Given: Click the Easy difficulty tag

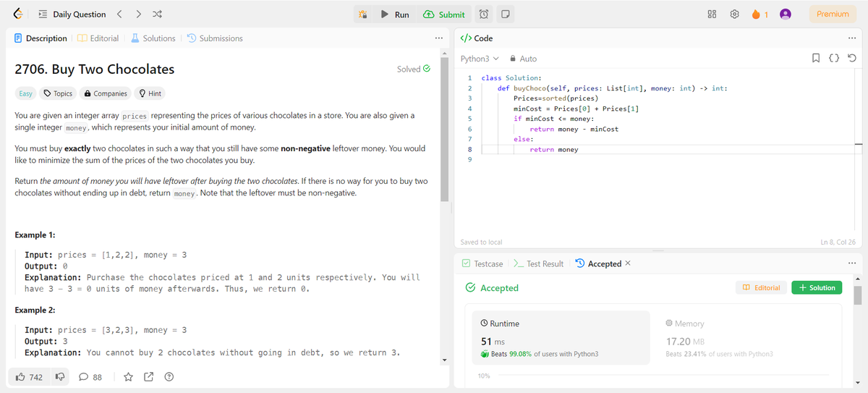Looking at the screenshot, I should [25, 93].
